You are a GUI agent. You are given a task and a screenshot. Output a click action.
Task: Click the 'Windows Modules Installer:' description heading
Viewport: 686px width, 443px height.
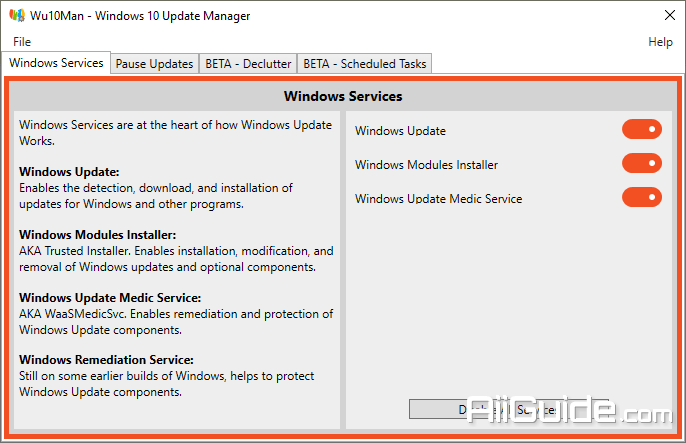[x=98, y=235]
